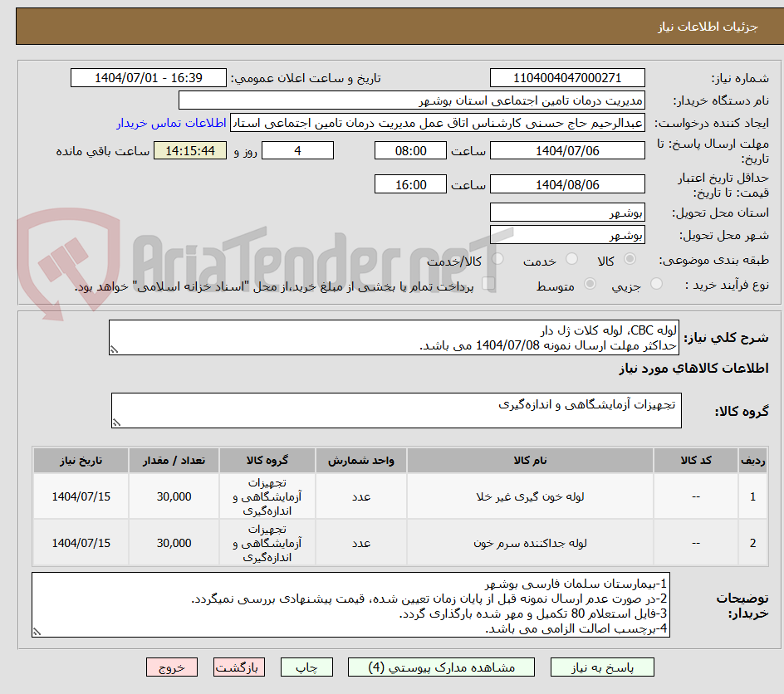784x694 pixels.
Task: Click quantity 30,000 in row 1
Action: click(174, 496)
